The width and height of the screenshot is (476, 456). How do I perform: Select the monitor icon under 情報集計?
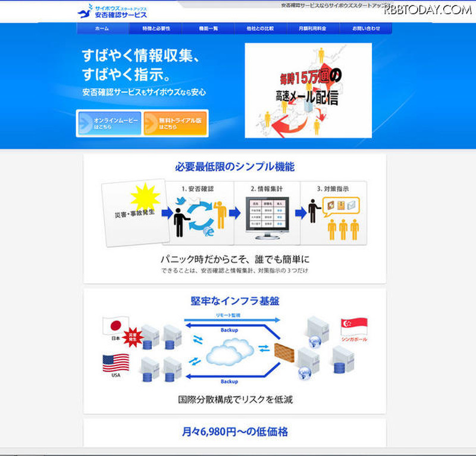point(265,221)
